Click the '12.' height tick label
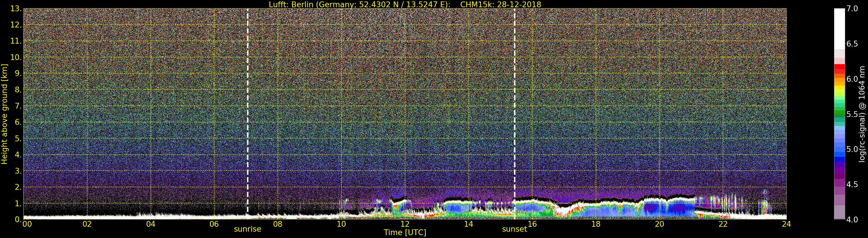The image size is (868, 238). coord(16,25)
